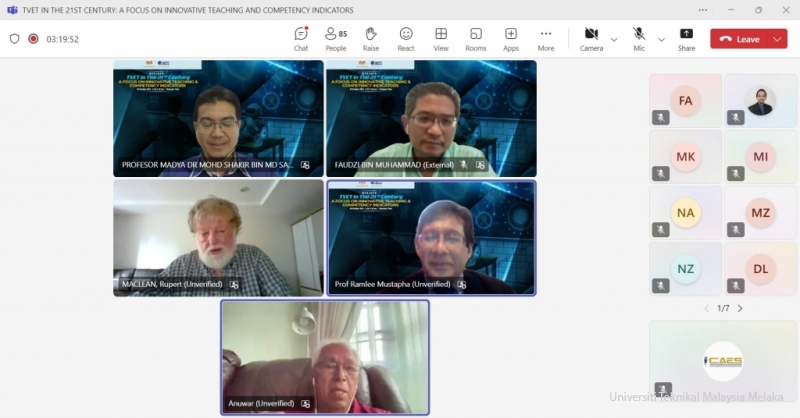Image resolution: width=800 pixels, height=418 pixels.
Task: Open the View layout menu
Action: tap(441, 38)
